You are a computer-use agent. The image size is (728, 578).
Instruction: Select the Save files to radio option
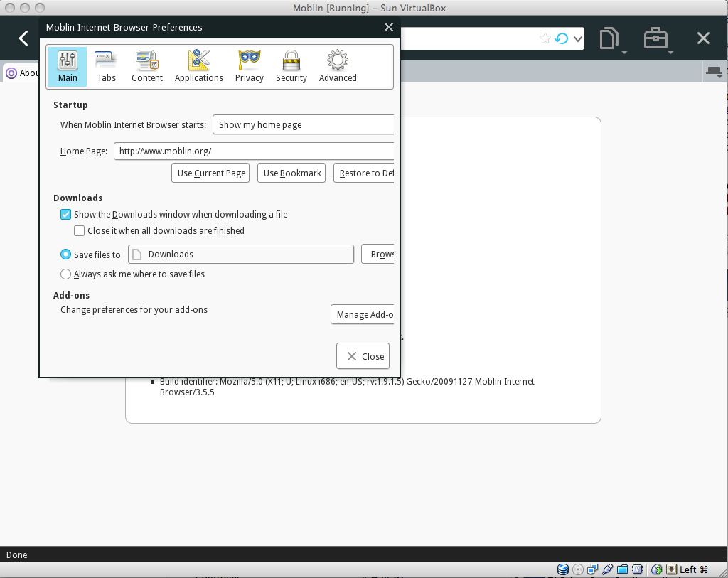click(66, 255)
